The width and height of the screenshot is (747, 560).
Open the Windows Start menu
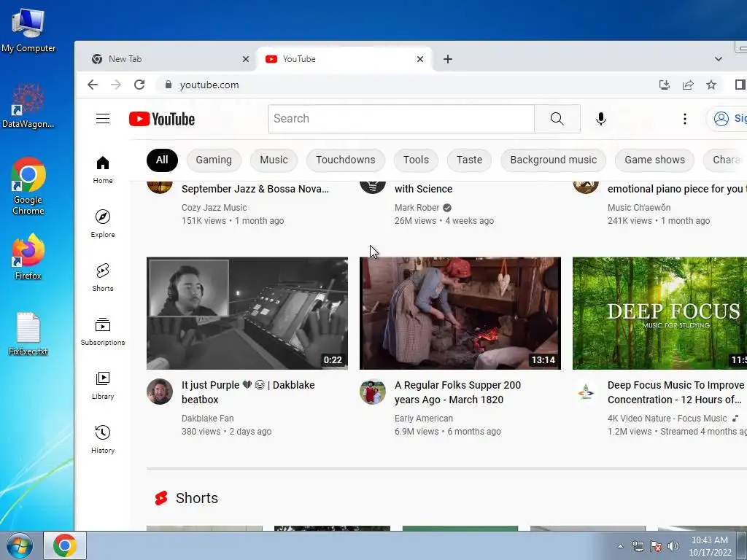[20, 545]
